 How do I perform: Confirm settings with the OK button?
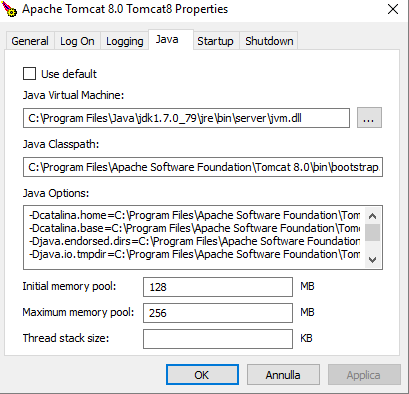click(202, 375)
